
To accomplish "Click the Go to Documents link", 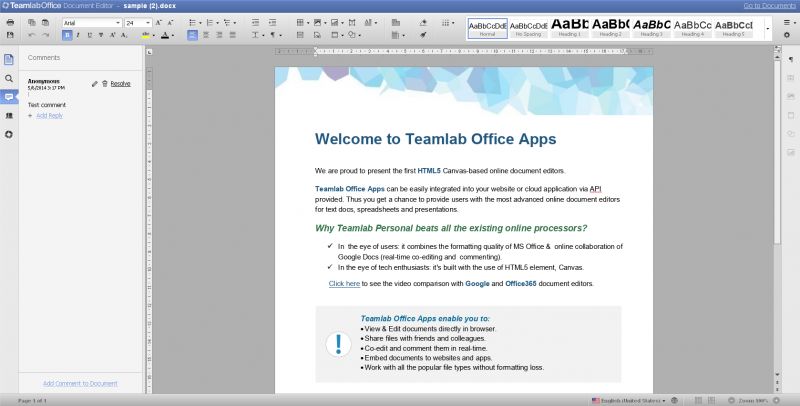I will tap(769, 6).
